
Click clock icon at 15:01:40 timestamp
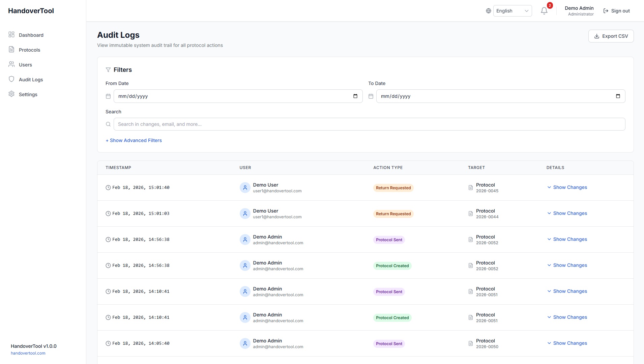click(x=108, y=188)
